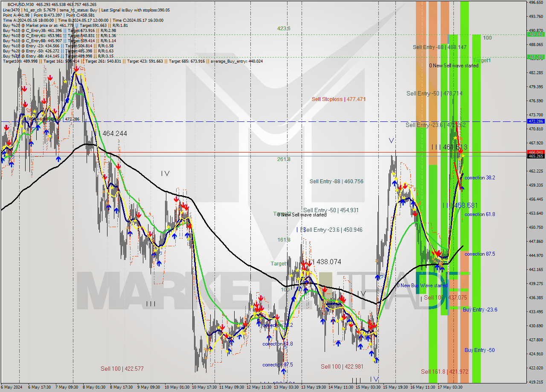Click the '100' label beside green bar
The height and width of the screenshot is (392, 546).
[x=487, y=38]
